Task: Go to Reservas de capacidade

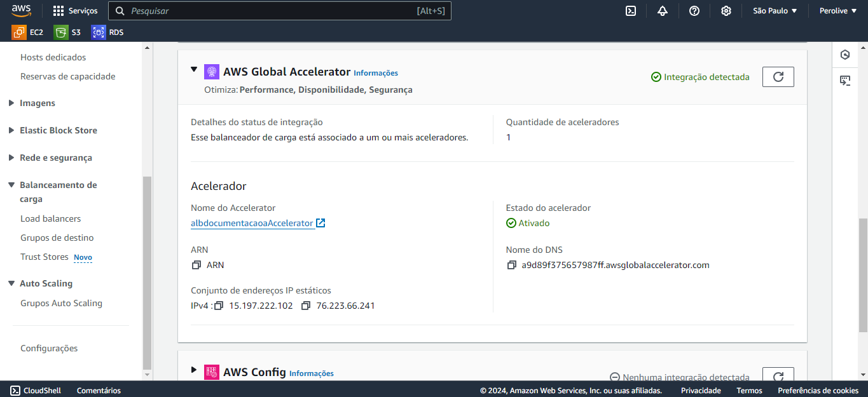Action: click(x=68, y=76)
